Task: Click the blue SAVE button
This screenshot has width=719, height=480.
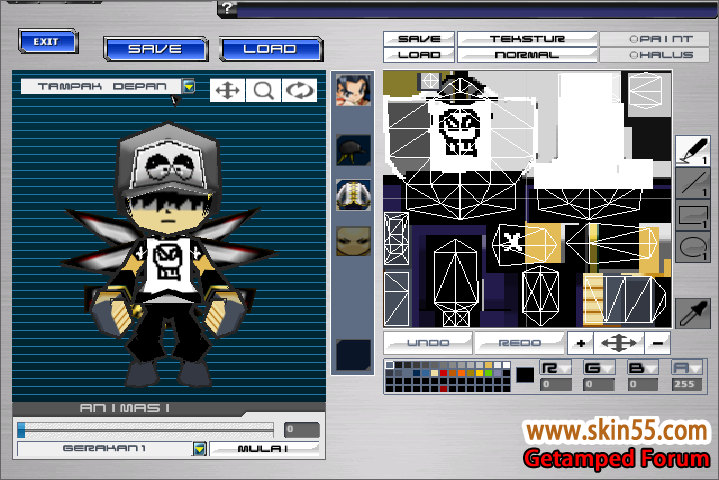Action: coord(156,49)
